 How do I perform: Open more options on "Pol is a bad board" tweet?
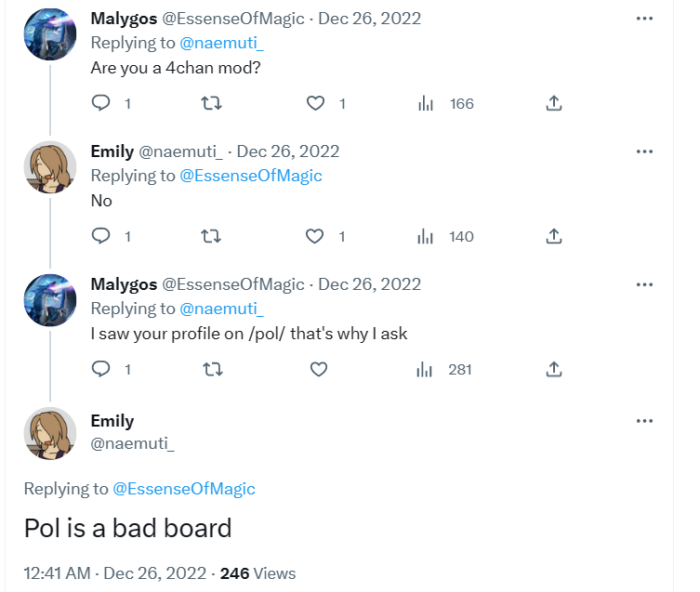[x=644, y=421]
